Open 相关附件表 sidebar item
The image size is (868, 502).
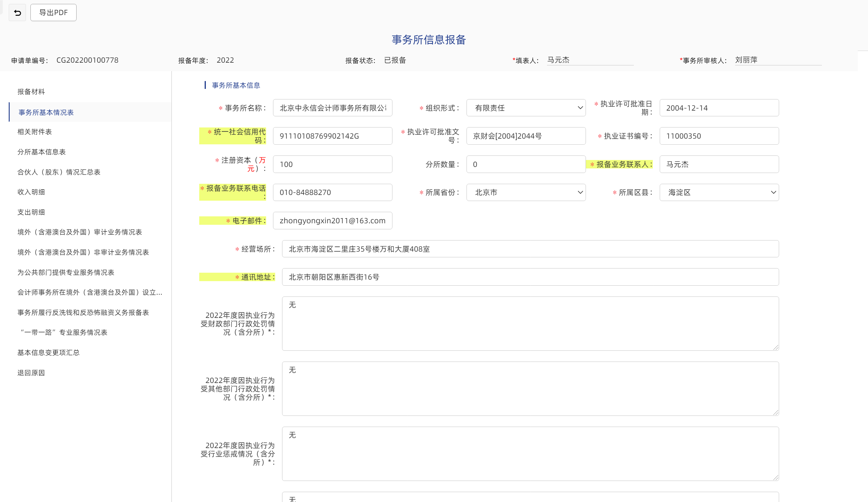(34, 132)
